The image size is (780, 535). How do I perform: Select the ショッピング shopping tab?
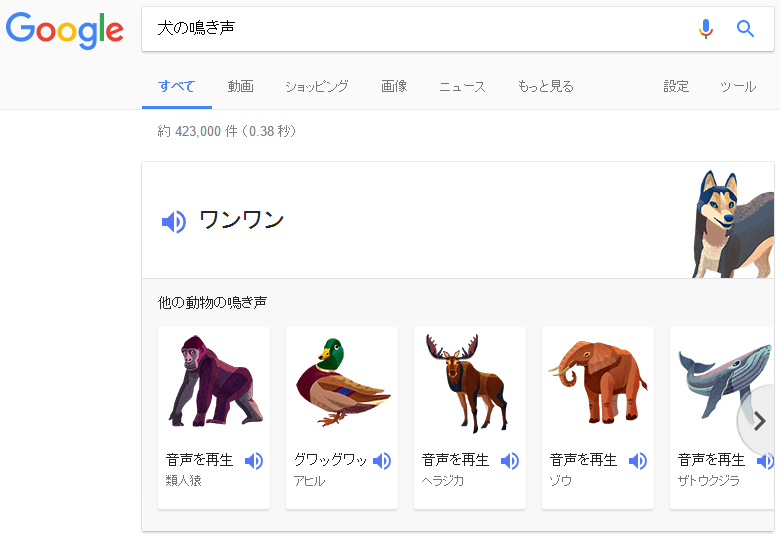316,87
